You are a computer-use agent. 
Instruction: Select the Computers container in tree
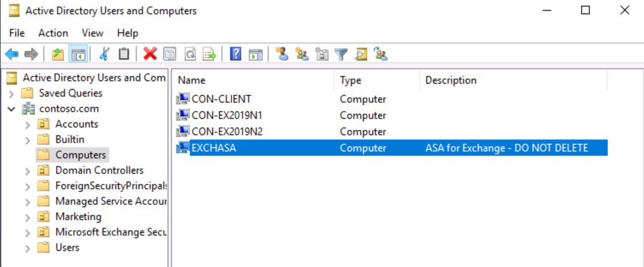click(80, 155)
